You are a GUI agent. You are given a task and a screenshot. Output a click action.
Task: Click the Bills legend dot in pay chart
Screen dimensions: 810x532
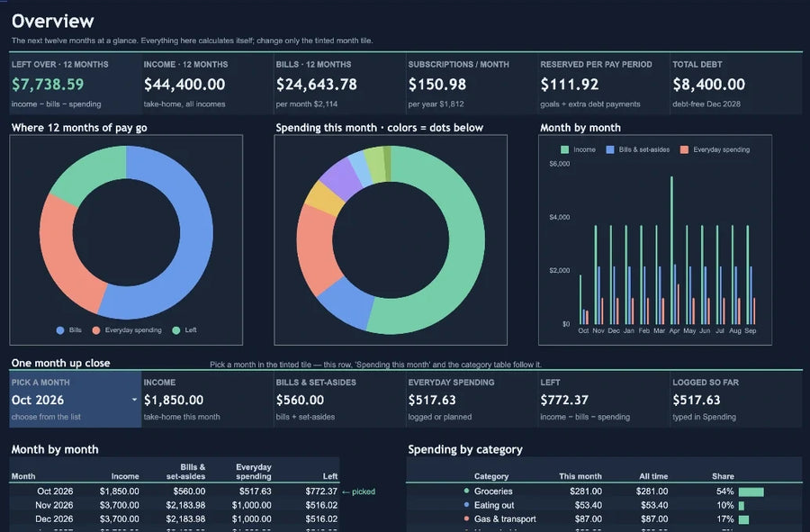pos(60,330)
